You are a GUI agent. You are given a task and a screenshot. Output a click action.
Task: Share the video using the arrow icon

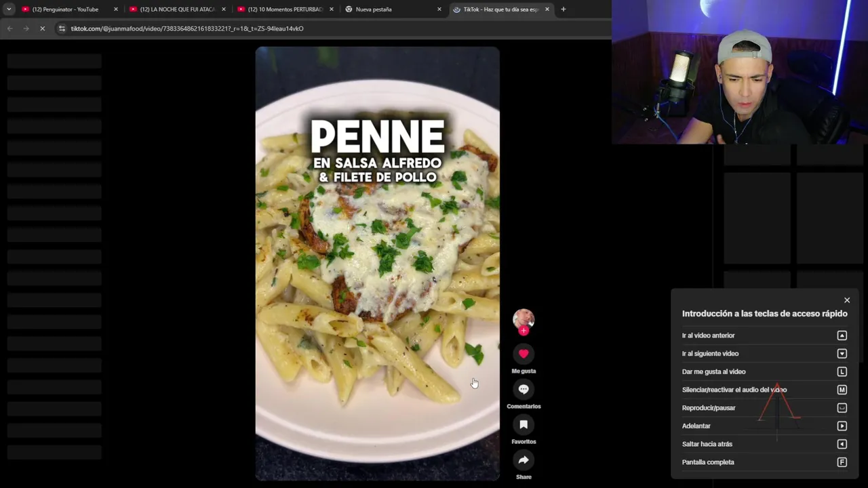pos(524,460)
